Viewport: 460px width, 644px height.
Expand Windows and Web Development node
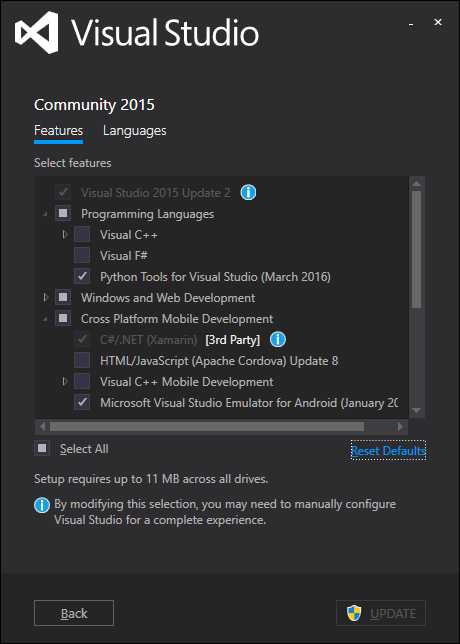click(x=46, y=297)
